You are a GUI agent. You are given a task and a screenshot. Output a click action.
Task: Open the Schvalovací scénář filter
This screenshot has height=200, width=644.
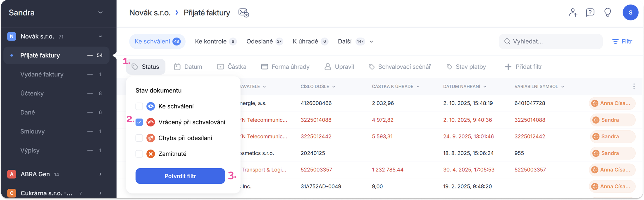click(400, 67)
